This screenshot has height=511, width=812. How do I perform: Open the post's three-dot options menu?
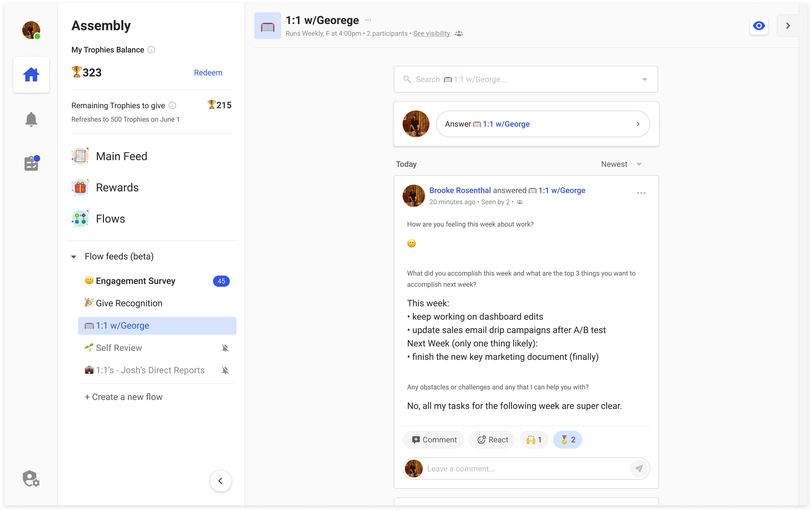(641, 193)
